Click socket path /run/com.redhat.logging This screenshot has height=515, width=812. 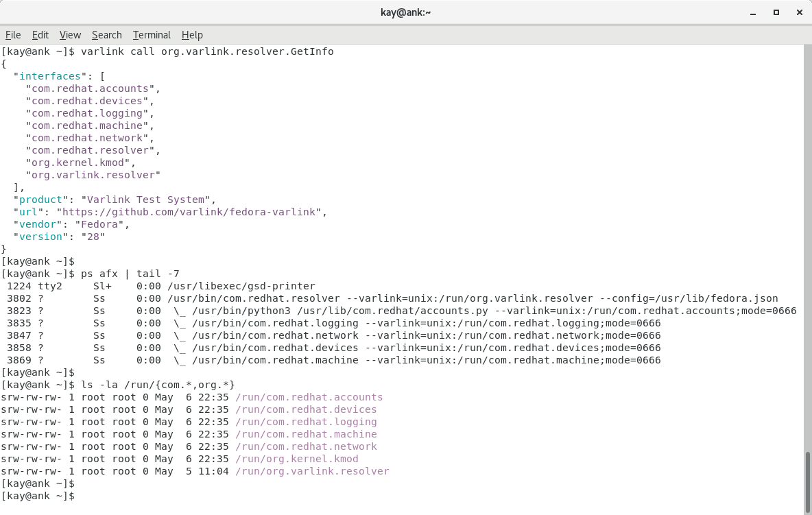[x=306, y=422]
